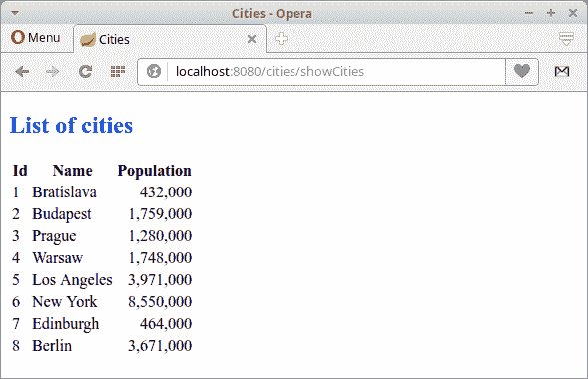Close the Cities tab
The width and height of the screenshot is (588, 379).
[252, 39]
